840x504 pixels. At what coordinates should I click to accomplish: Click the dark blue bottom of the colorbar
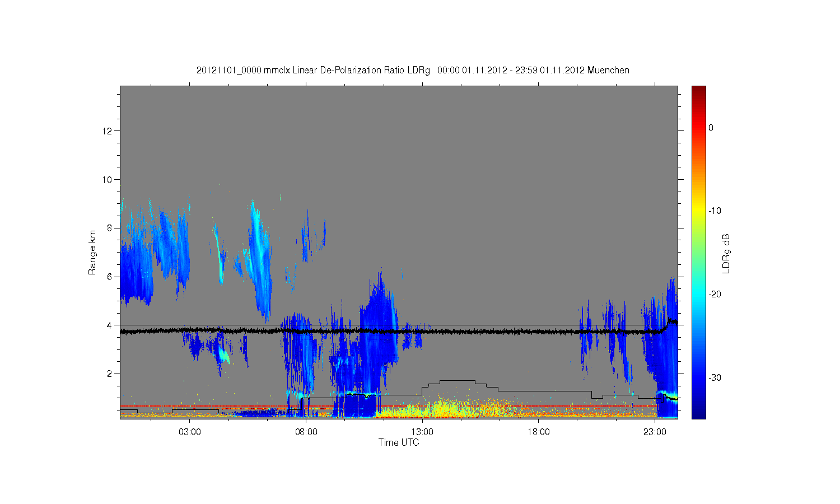pos(698,413)
